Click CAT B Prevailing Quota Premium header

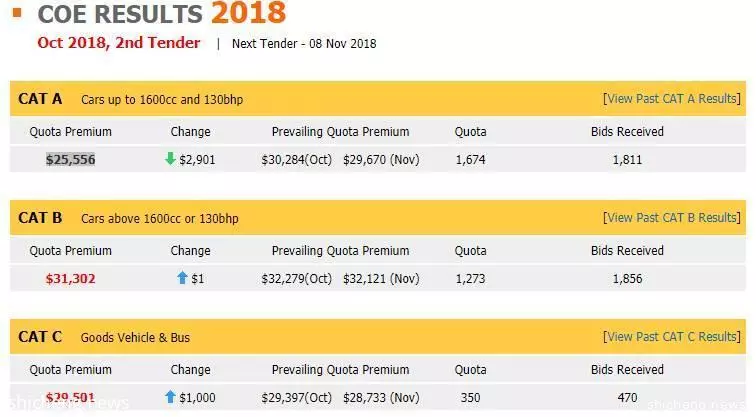coord(340,251)
